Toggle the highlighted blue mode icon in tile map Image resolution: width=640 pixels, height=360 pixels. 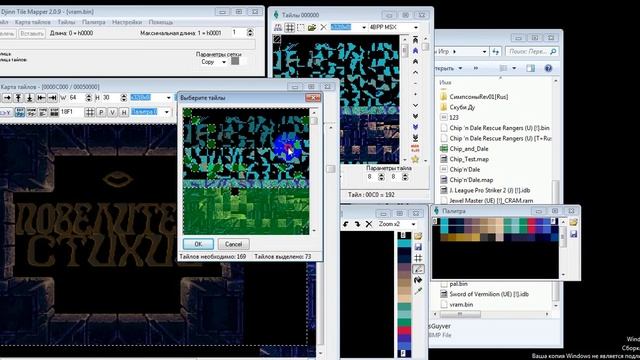tap(20, 112)
